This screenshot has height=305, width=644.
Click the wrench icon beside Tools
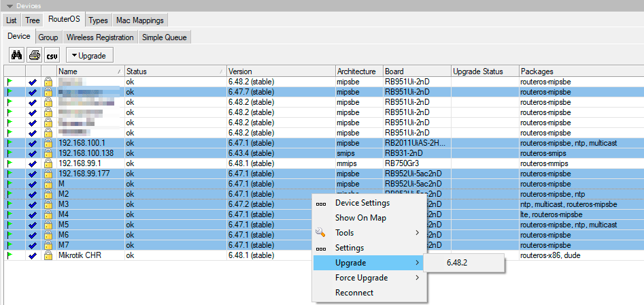(x=322, y=233)
